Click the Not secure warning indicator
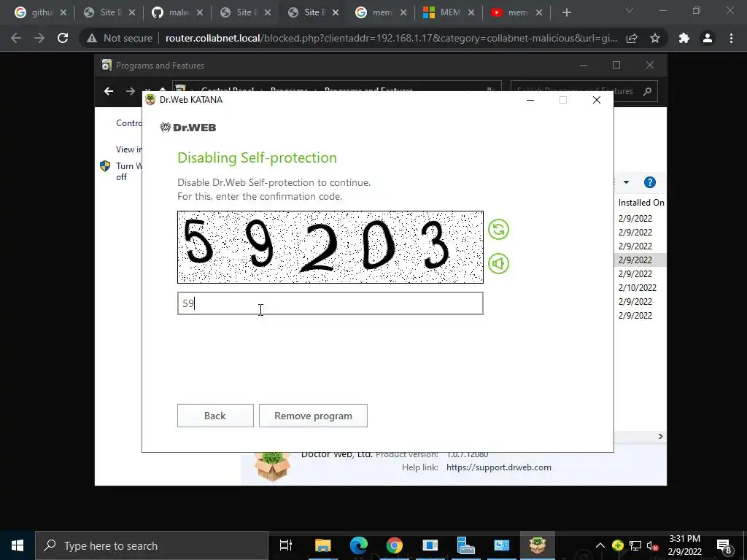The image size is (747, 560). (x=120, y=38)
